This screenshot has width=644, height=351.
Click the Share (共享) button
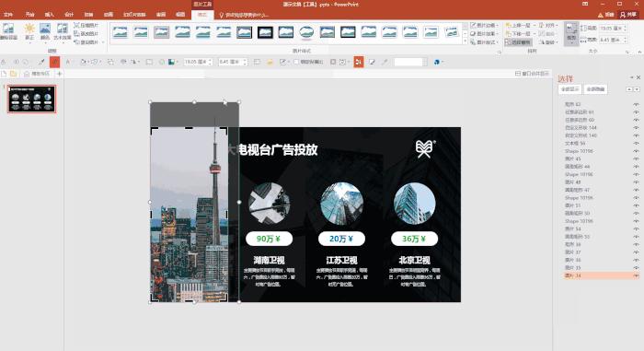[x=628, y=15]
